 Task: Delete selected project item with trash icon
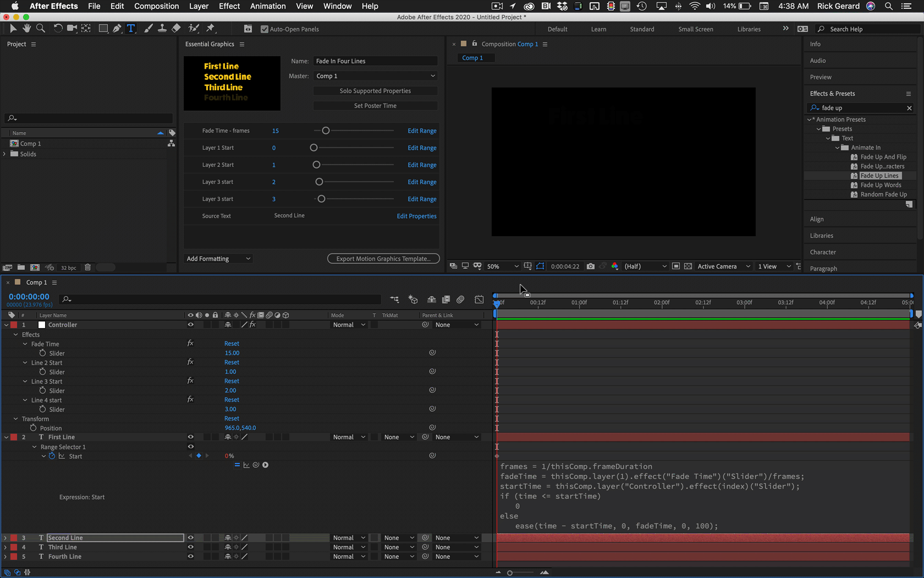pyautogui.click(x=87, y=268)
